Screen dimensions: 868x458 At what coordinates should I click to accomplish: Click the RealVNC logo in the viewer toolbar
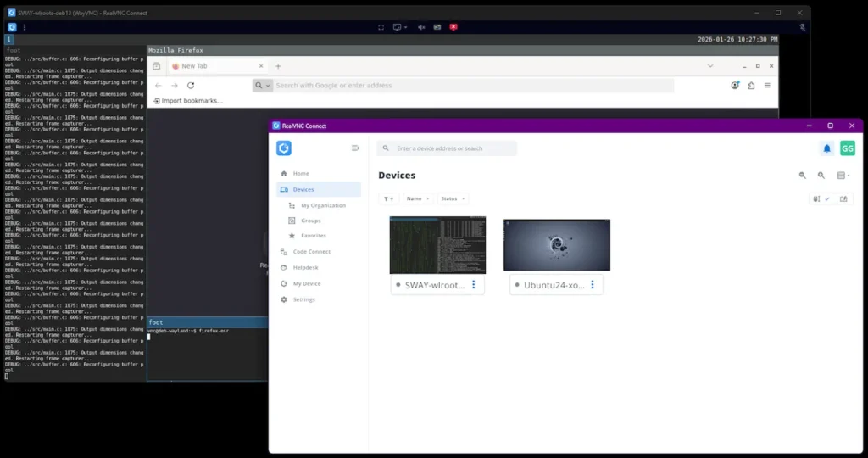point(12,27)
